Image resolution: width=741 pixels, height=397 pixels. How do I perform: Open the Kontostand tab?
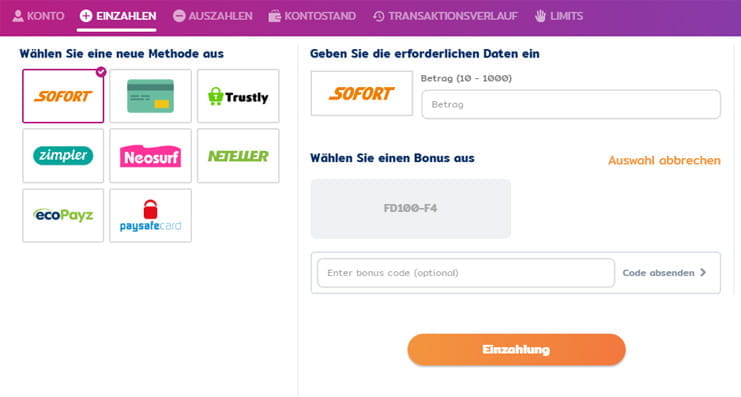click(x=312, y=16)
